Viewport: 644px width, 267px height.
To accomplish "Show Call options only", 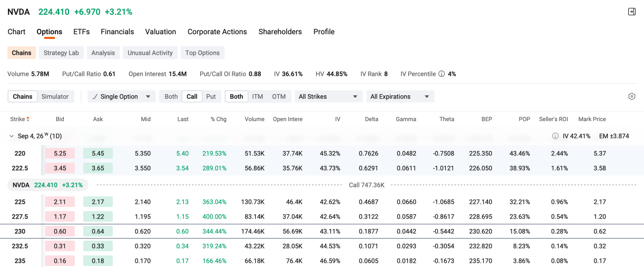I will click(x=192, y=96).
